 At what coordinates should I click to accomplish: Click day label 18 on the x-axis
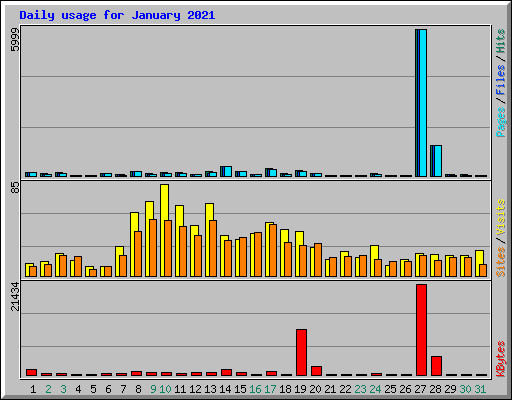[285, 389]
